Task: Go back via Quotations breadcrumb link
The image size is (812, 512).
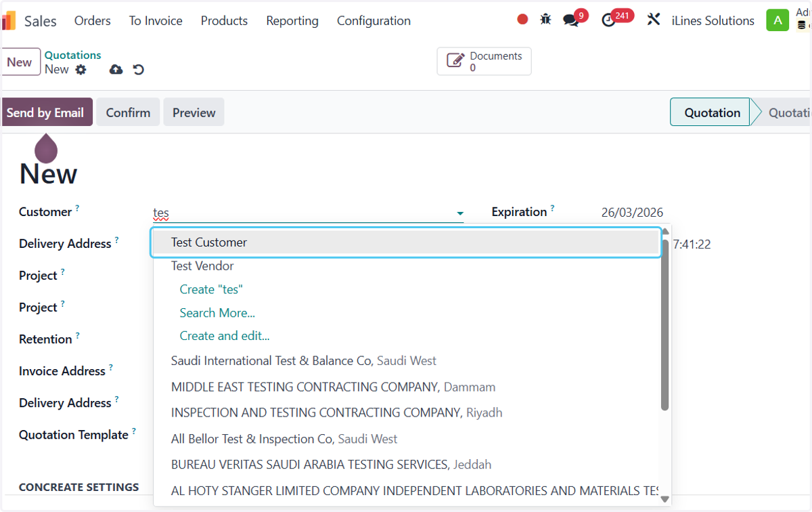Action: click(x=73, y=56)
